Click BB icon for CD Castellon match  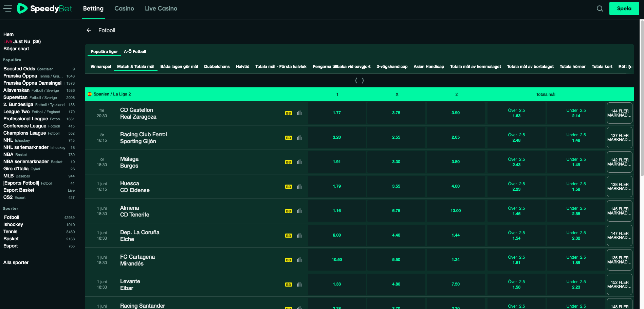coord(288,113)
